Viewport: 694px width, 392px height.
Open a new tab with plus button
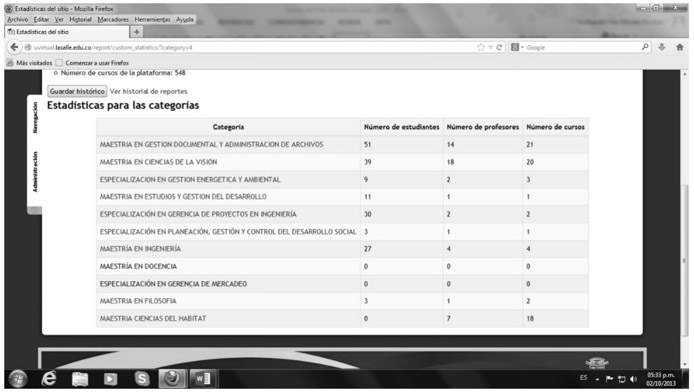point(136,32)
